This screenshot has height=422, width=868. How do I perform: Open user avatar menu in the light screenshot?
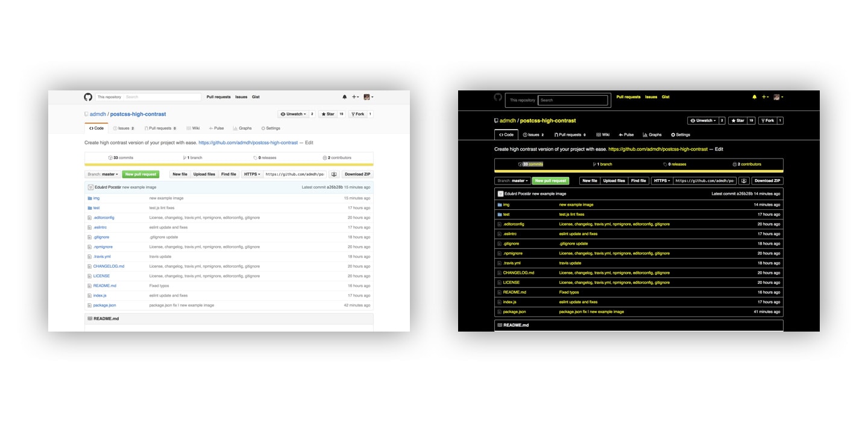click(368, 97)
